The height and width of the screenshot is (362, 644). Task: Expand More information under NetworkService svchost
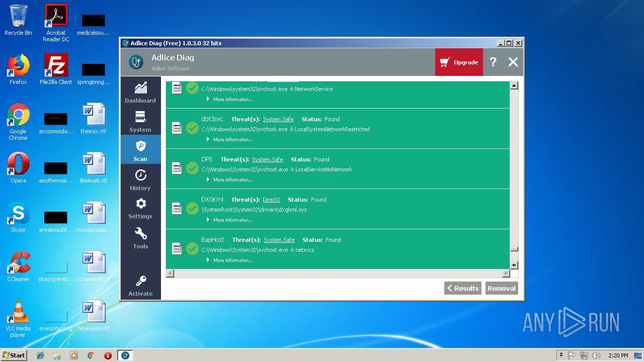pyautogui.click(x=230, y=100)
